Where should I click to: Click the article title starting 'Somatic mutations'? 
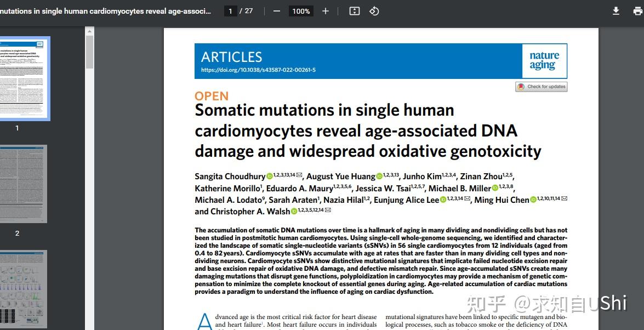(x=368, y=130)
